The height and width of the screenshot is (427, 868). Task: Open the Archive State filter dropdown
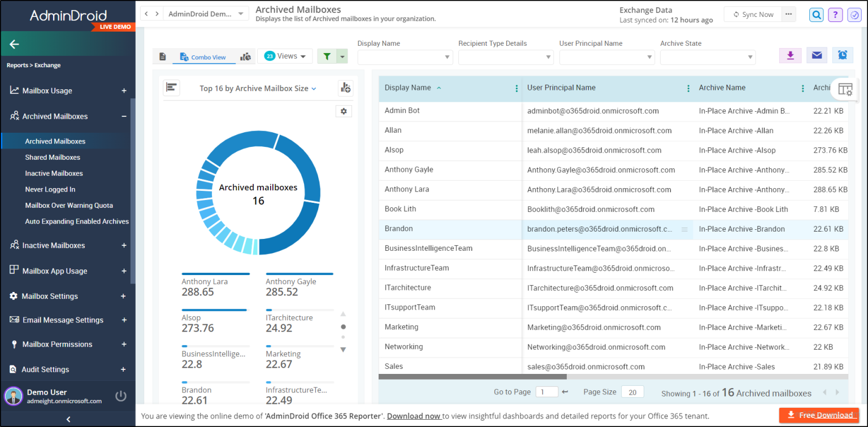coord(708,57)
